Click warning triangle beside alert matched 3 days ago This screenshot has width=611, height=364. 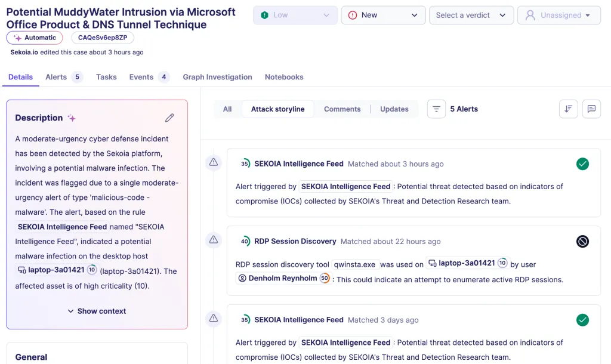214,319
